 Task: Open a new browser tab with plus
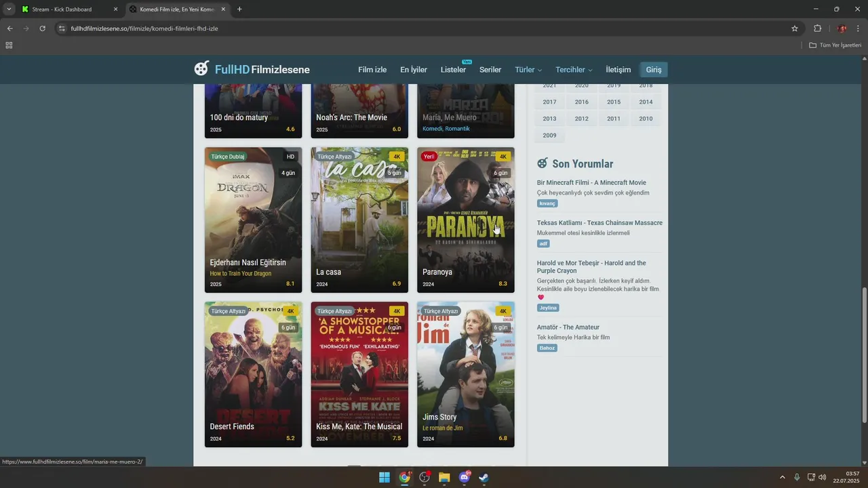(x=239, y=9)
